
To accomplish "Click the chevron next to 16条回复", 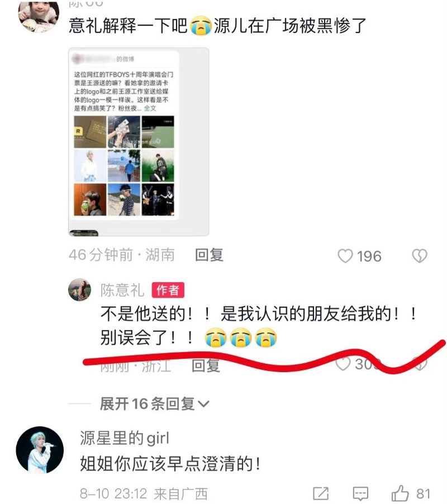I will tap(204, 404).
